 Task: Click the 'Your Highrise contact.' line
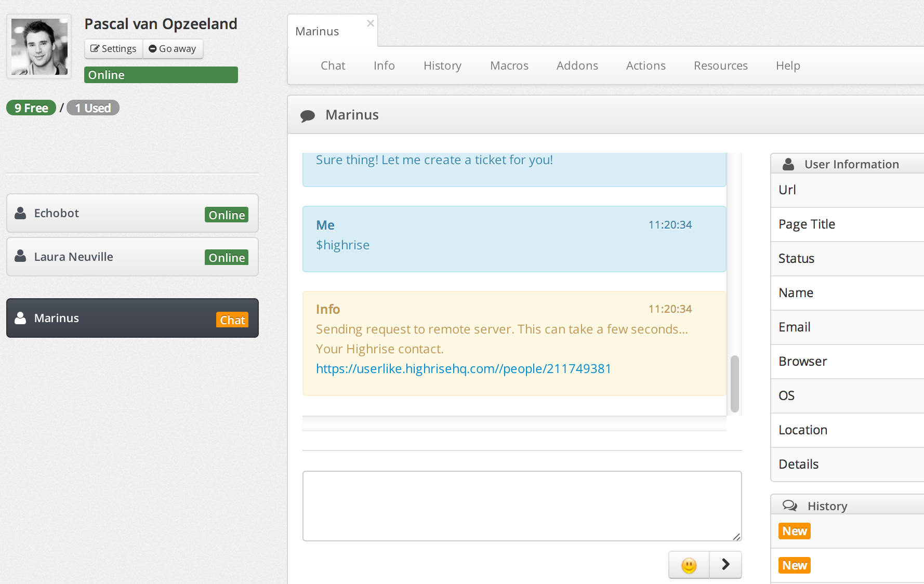380,349
